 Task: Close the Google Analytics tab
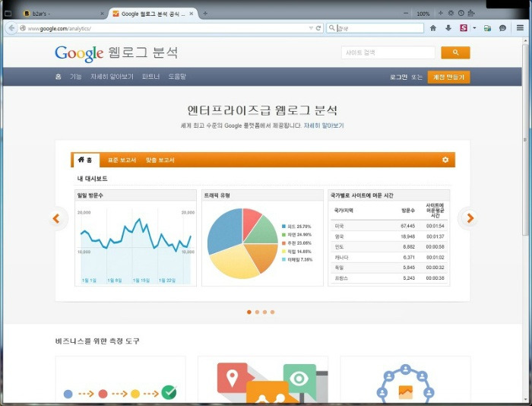(x=192, y=14)
